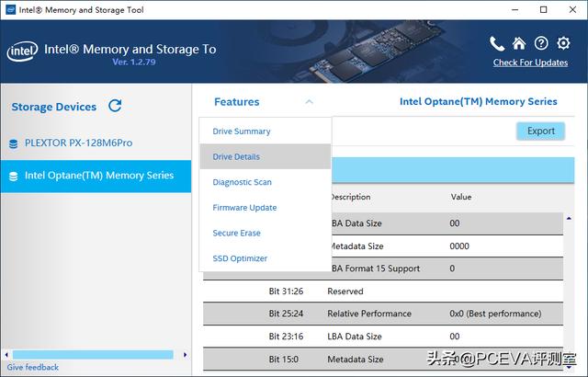Close the Intel Memory and Storage Tool window

572,10
